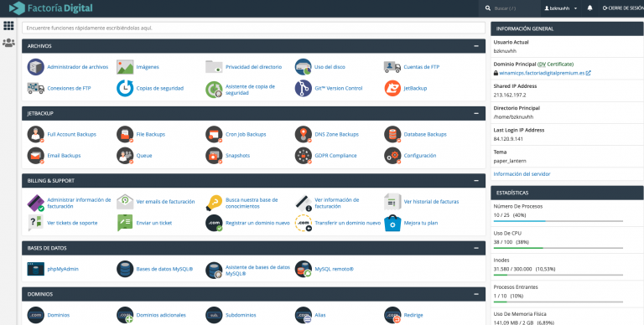
Task: Click the Bases de datos MySQL icon
Action: [x=125, y=269]
